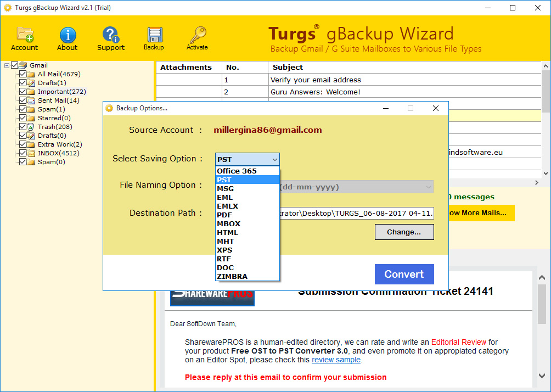Click the Backup Options dialog gear icon
This screenshot has width=551, height=392.
109,108
